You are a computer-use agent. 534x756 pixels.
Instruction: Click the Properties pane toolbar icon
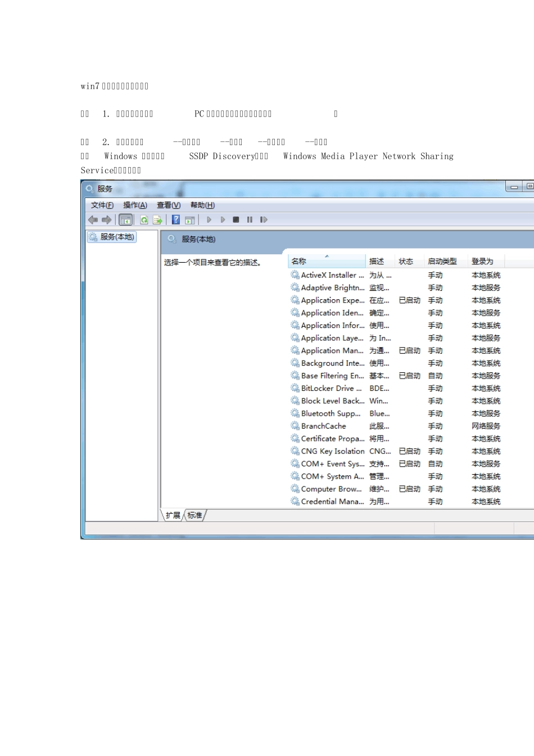pyautogui.click(x=190, y=220)
